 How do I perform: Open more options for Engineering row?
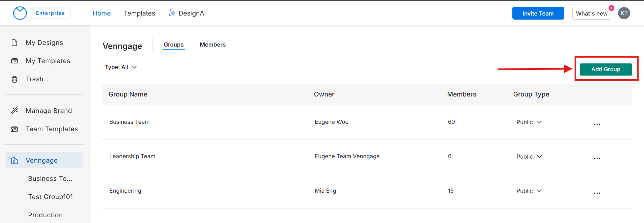597,193
